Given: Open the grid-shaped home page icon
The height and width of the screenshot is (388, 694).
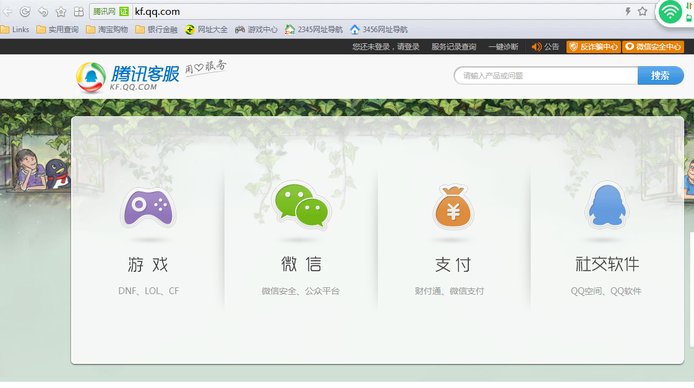Looking at the screenshot, I should pyautogui.click(x=79, y=12).
